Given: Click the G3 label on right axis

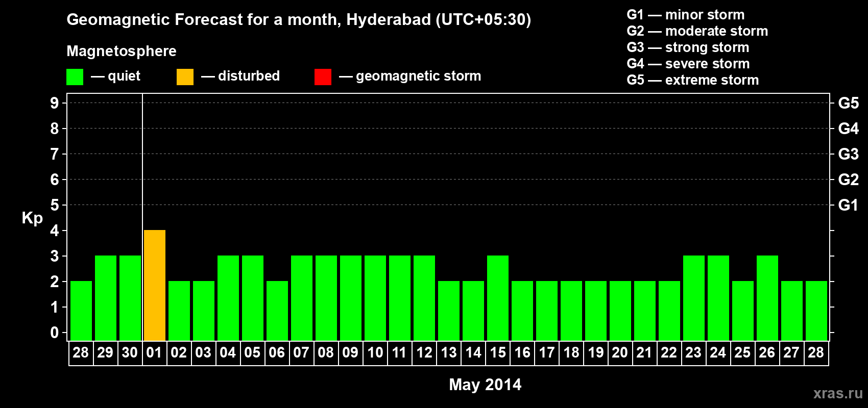Looking at the screenshot, I should click(849, 154).
